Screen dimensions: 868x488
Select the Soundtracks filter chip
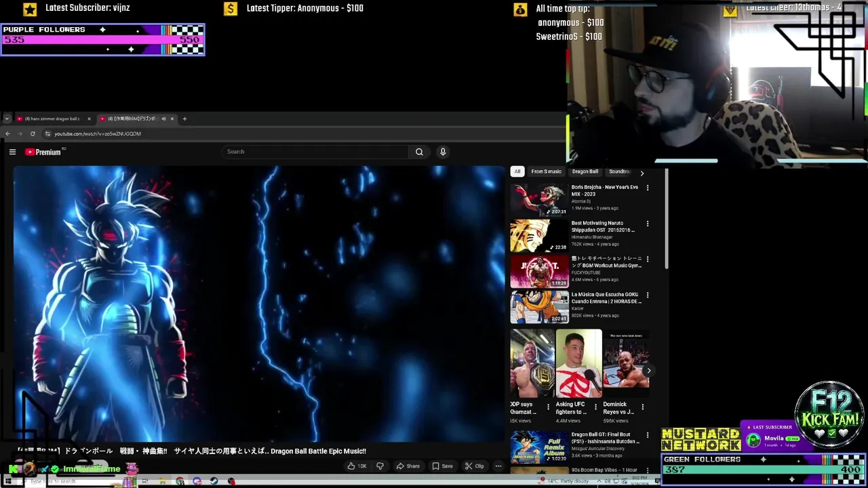620,171
